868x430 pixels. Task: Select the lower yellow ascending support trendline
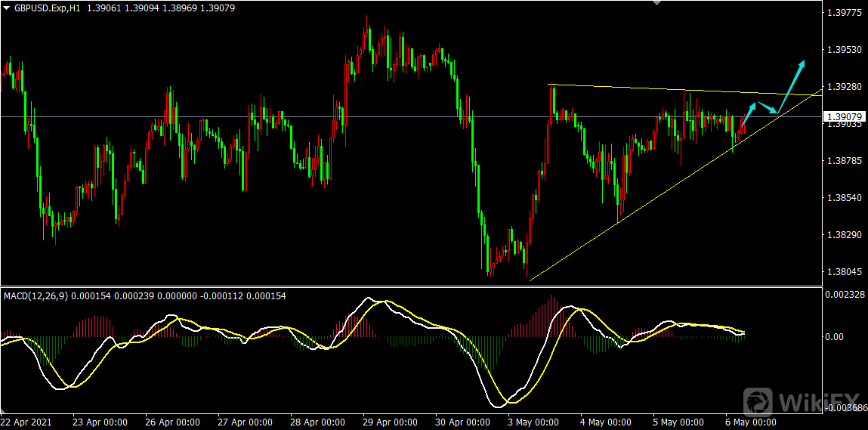tap(642, 206)
